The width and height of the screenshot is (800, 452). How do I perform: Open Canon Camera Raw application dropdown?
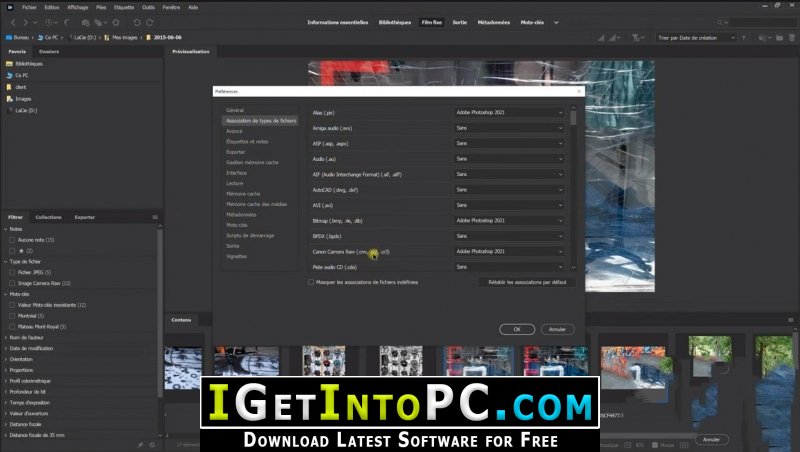(509, 252)
